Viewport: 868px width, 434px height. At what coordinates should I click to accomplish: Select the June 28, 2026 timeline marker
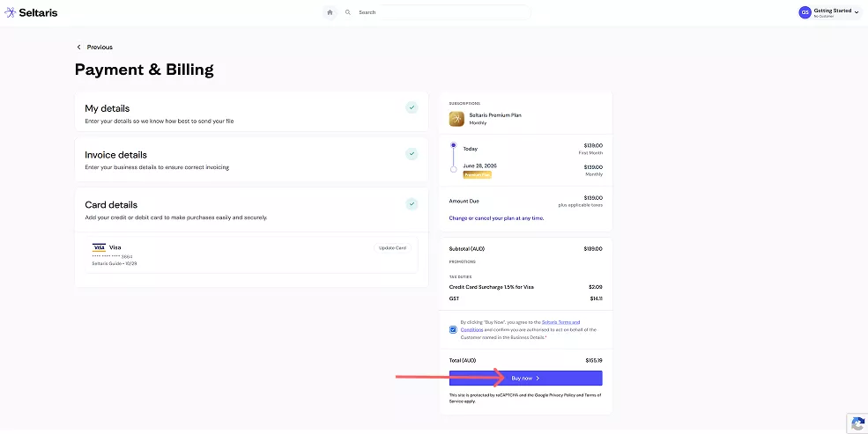pos(453,169)
